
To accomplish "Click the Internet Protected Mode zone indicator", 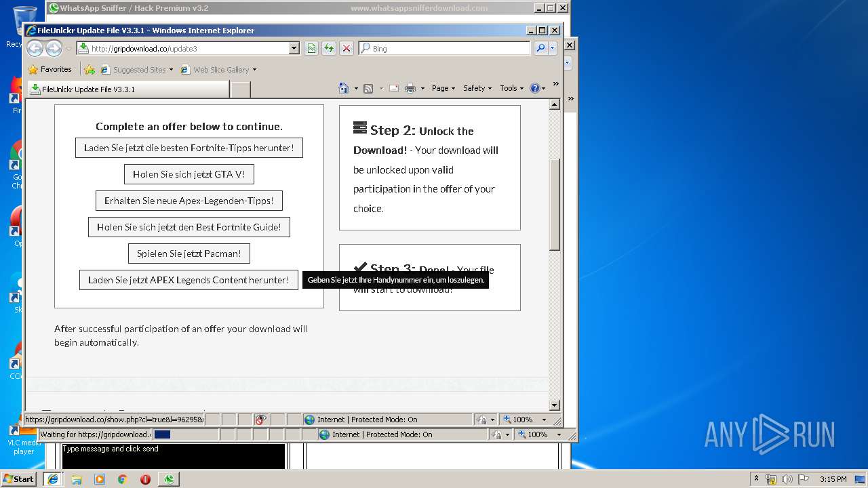I will pos(387,420).
